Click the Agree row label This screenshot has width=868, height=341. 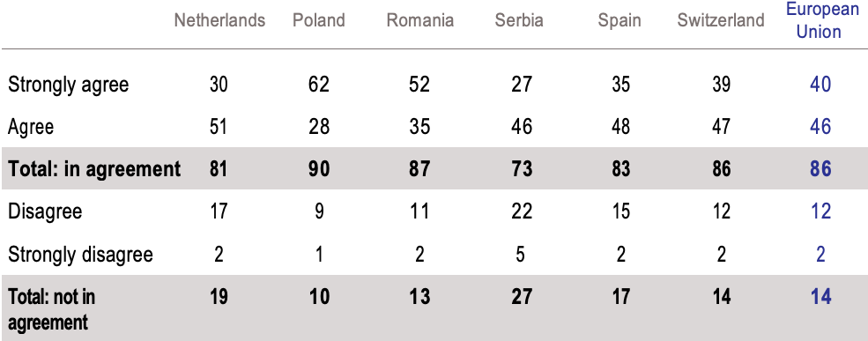[31, 127]
